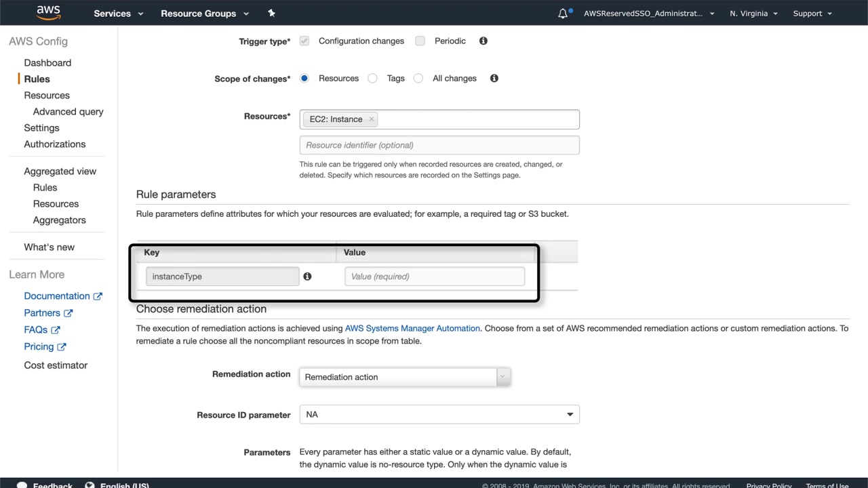Screen dimensions: 868x488
Task: Enable the Periodic trigger checkbox
Action: [x=420, y=41]
